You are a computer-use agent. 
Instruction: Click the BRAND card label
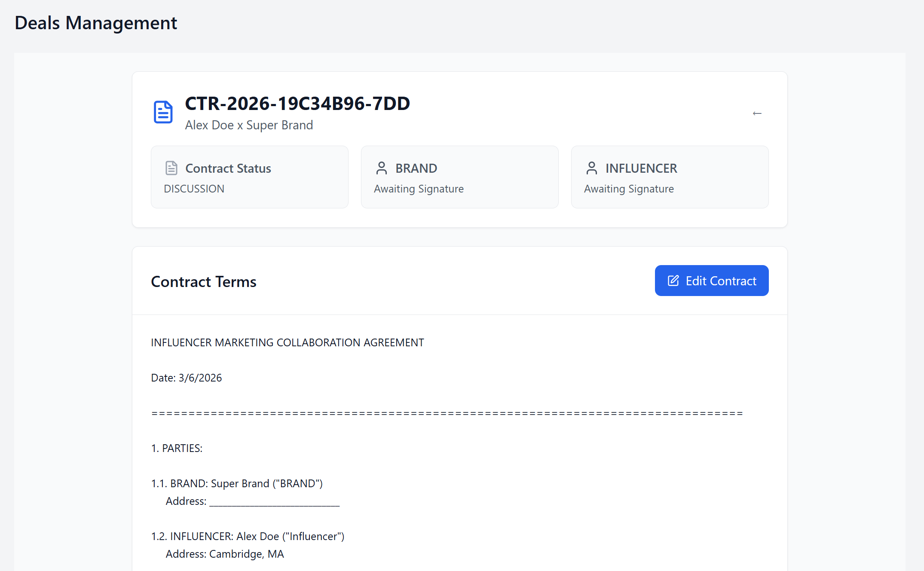pos(416,168)
